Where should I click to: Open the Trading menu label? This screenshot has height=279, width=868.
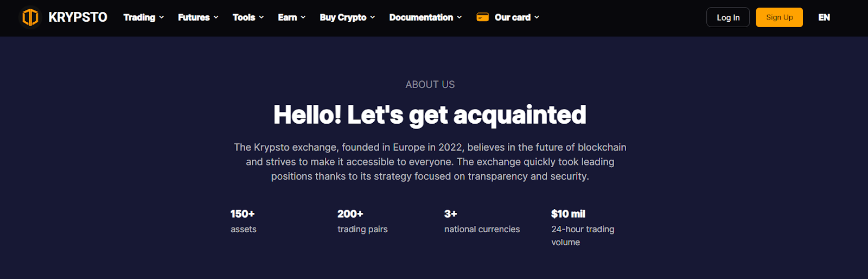point(139,17)
